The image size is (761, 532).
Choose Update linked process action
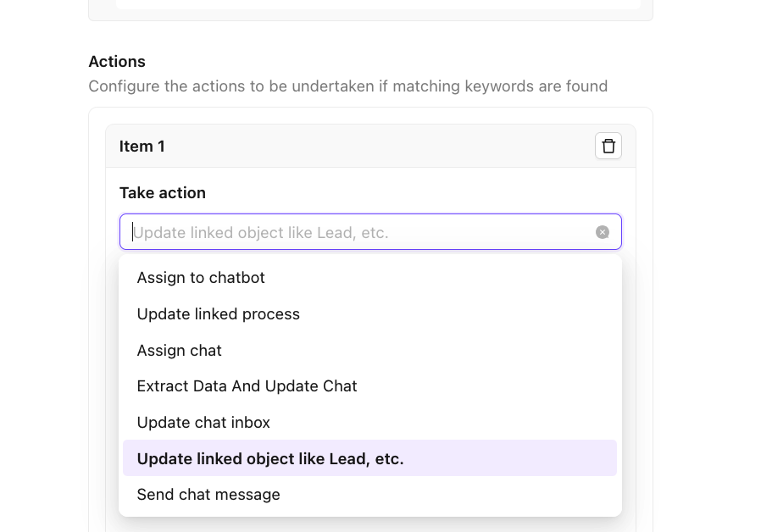(x=218, y=314)
